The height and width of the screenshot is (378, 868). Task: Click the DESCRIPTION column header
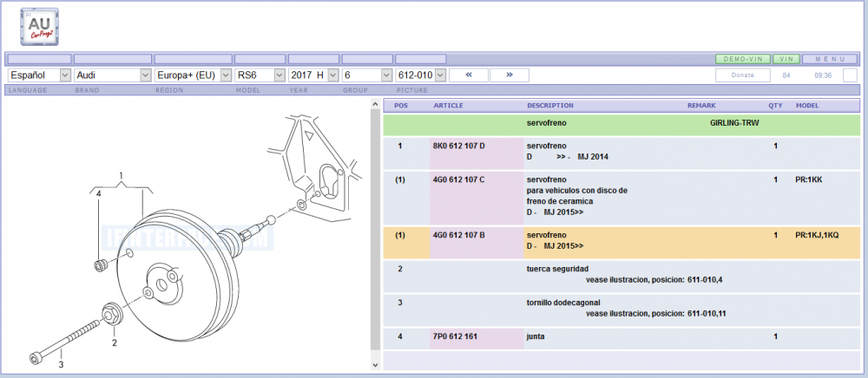pyautogui.click(x=550, y=106)
